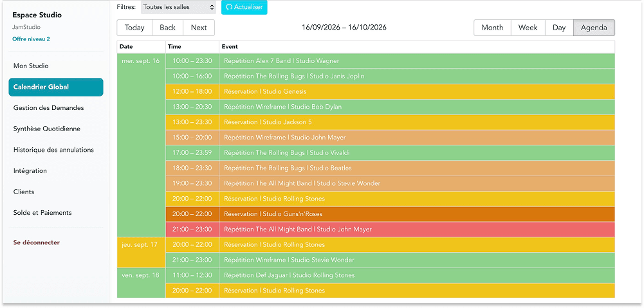This screenshot has width=644, height=308.
Task: Switch to the Day view
Action: tap(559, 28)
